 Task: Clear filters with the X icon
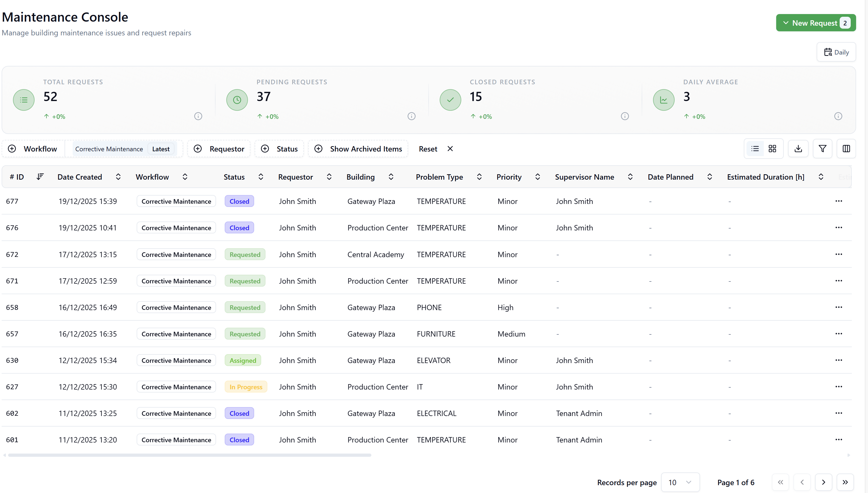(450, 149)
